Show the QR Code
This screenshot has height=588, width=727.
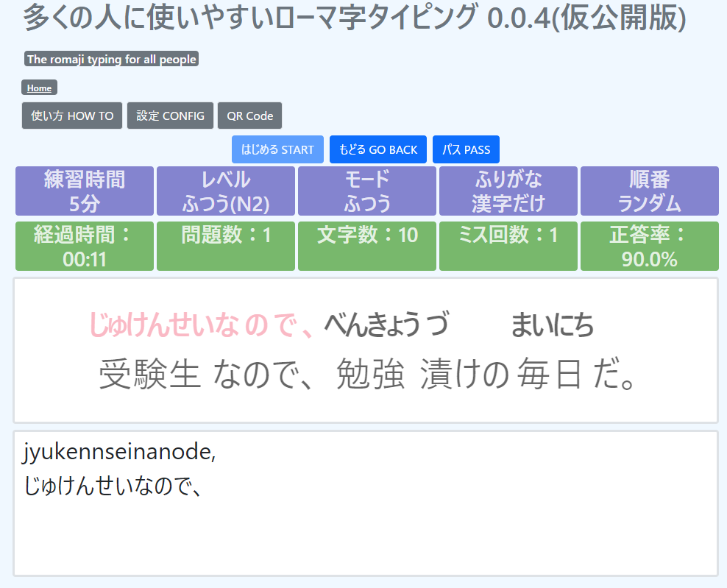[x=249, y=116]
